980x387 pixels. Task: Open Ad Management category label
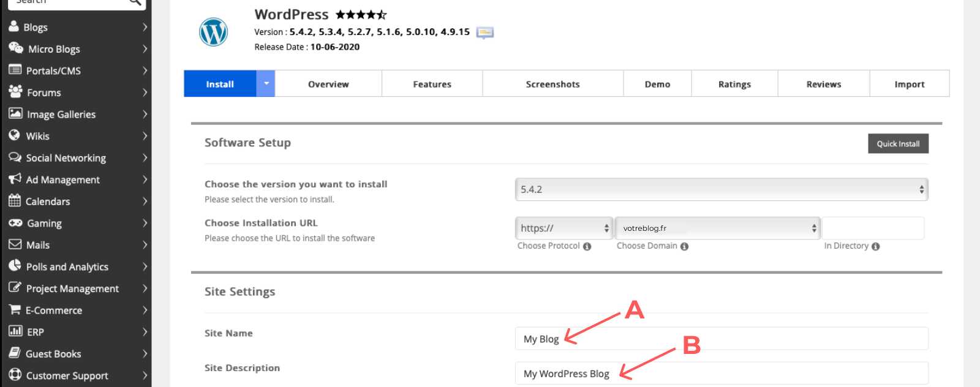click(x=62, y=179)
